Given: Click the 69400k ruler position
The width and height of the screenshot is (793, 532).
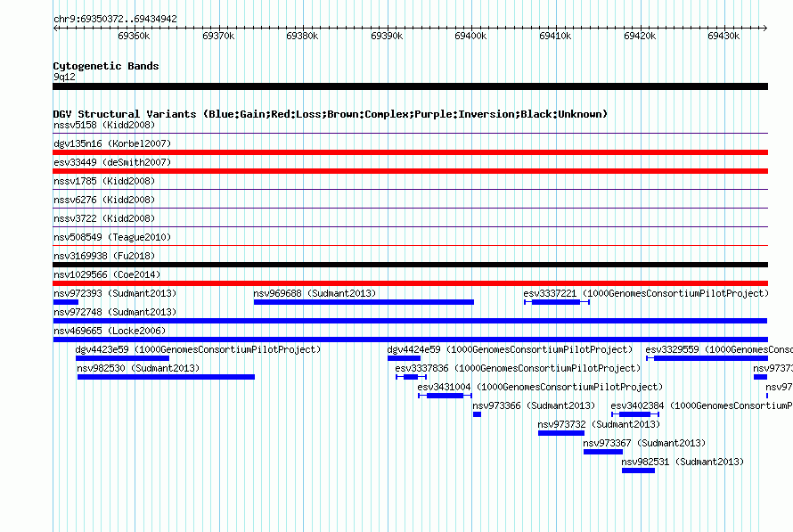Looking at the screenshot, I should pos(470,36).
